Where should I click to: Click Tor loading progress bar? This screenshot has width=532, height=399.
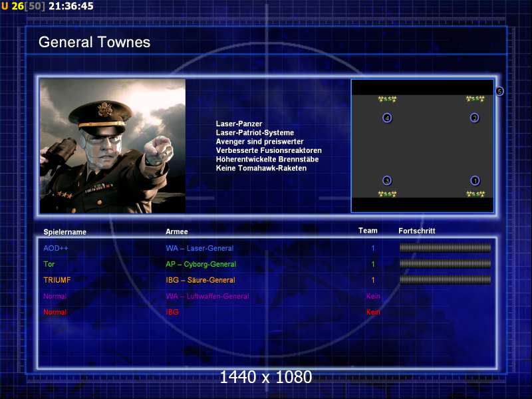(445, 263)
